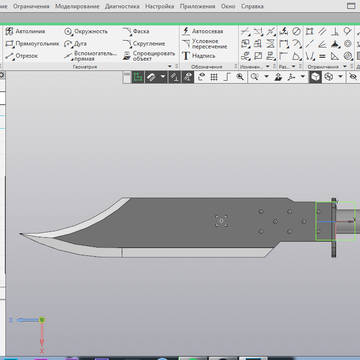Select the Прямоугольник tool
360x360 pixels.
coord(32,44)
